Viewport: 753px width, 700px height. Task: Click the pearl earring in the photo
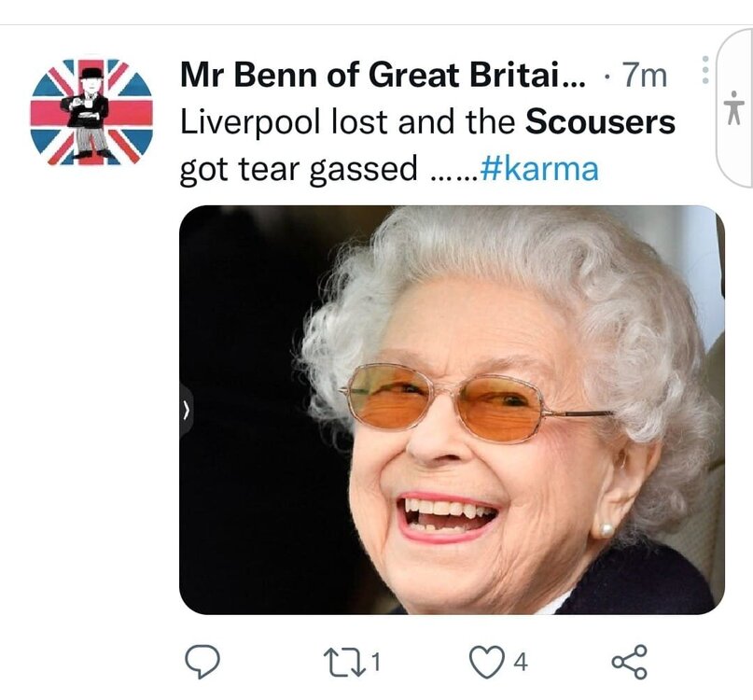point(607,530)
